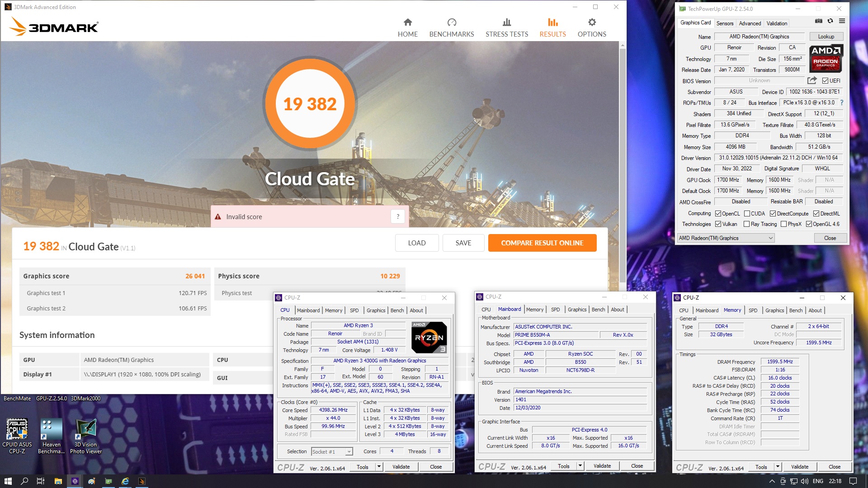The image size is (868, 488).
Task: Open Task View on taskbar
Action: (x=41, y=481)
